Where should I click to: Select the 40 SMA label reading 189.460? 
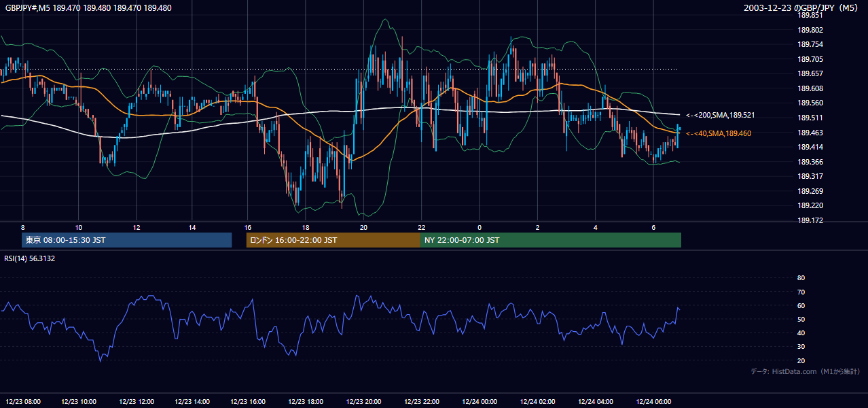point(719,133)
